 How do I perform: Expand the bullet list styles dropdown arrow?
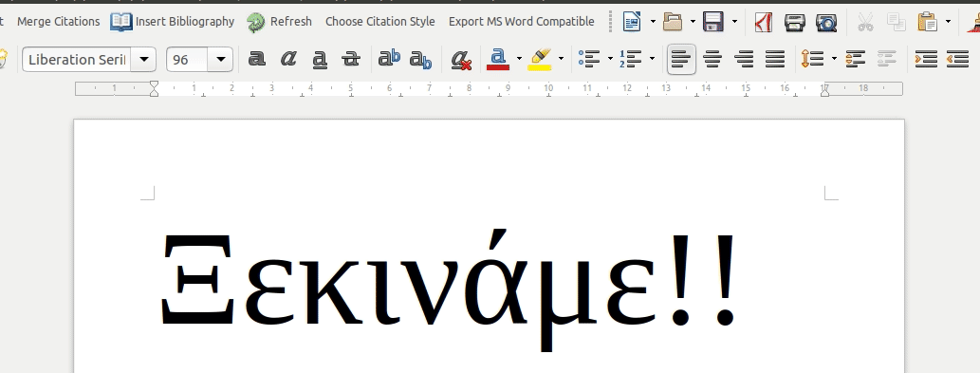pyautogui.click(x=610, y=60)
